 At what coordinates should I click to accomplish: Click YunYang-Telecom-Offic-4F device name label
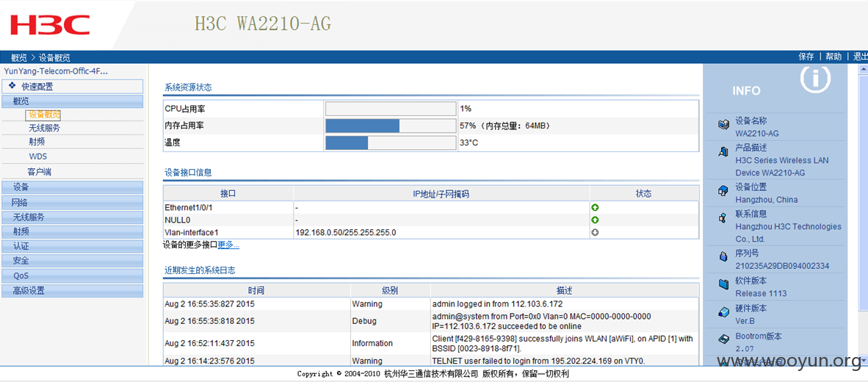point(56,71)
